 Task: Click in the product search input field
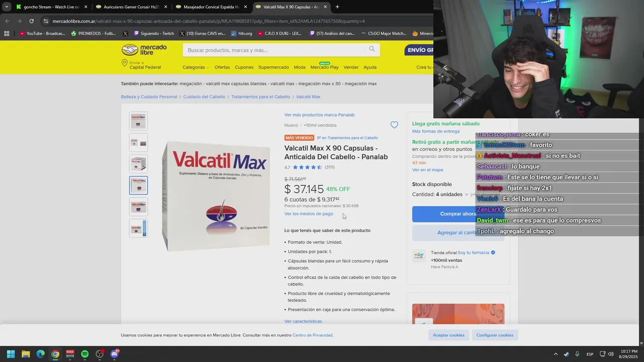coord(274,50)
